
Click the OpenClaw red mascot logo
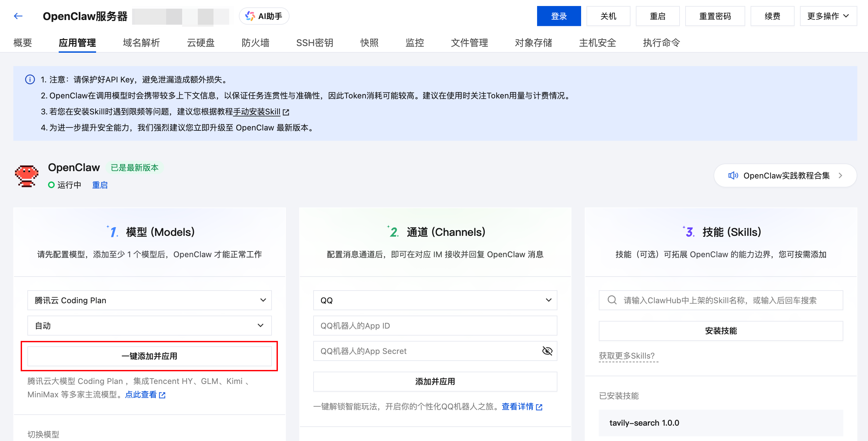tap(27, 175)
